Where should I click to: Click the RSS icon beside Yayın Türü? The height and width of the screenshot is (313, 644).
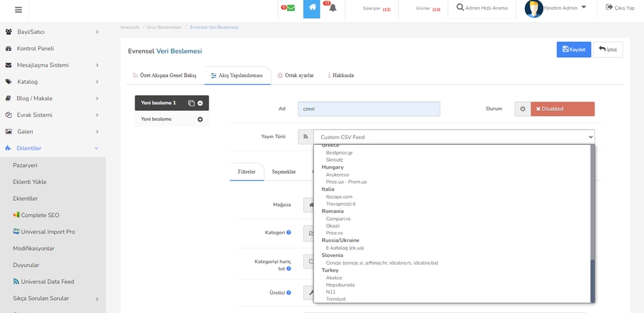(305, 137)
